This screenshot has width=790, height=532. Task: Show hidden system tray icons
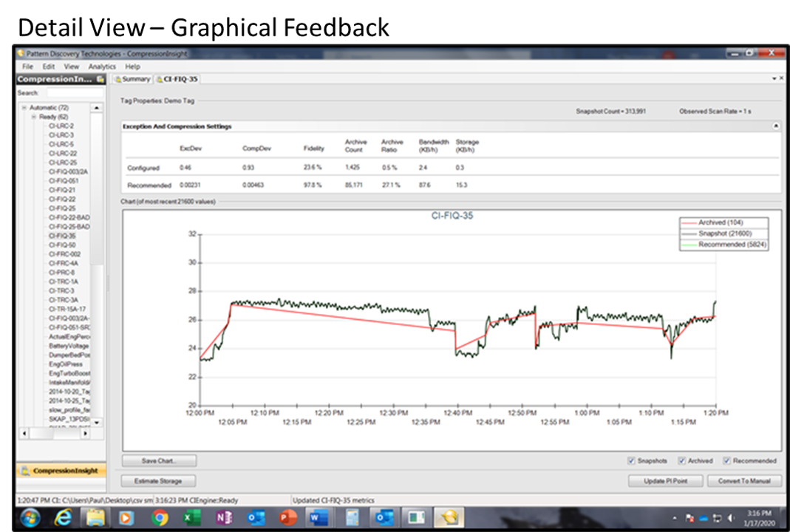(x=674, y=519)
